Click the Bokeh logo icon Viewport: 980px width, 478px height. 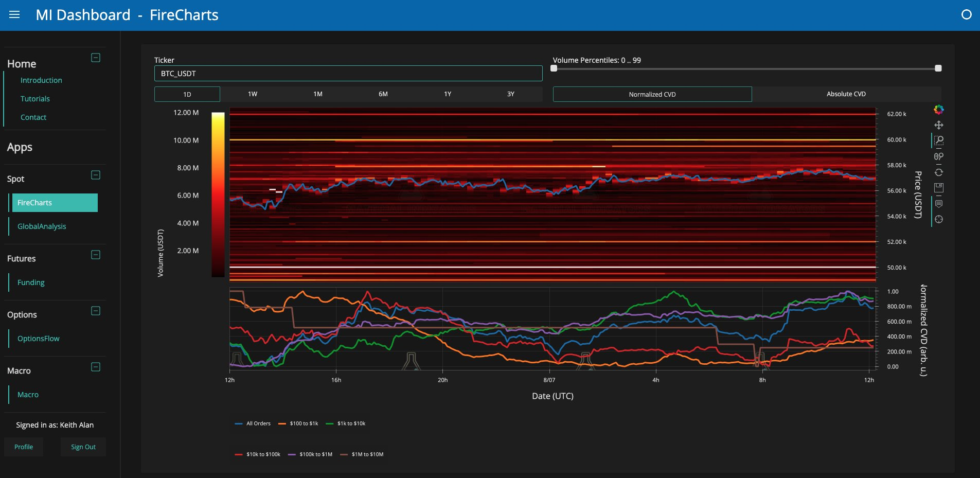tap(939, 110)
